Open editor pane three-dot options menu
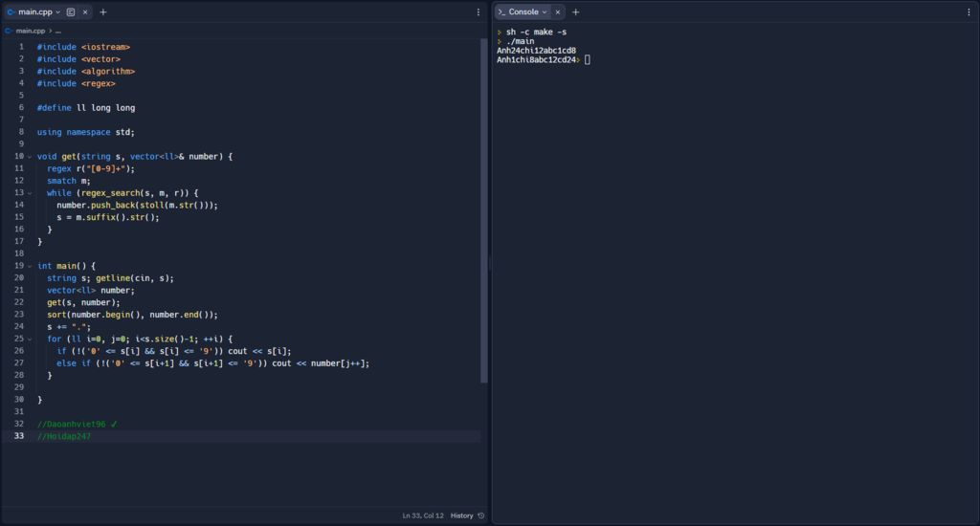The height and width of the screenshot is (526, 980). click(479, 12)
